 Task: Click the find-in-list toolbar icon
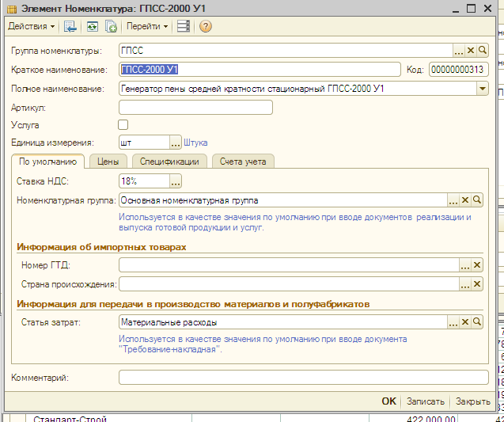click(70, 26)
